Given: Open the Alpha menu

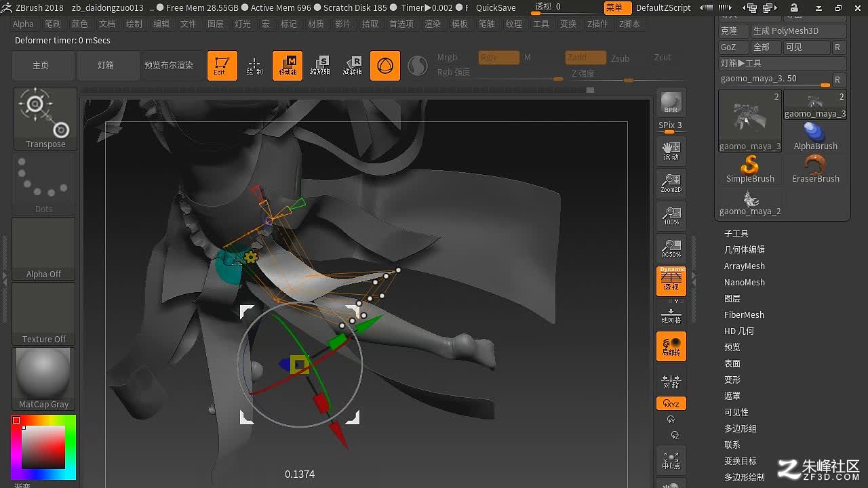Looking at the screenshot, I should coord(23,24).
